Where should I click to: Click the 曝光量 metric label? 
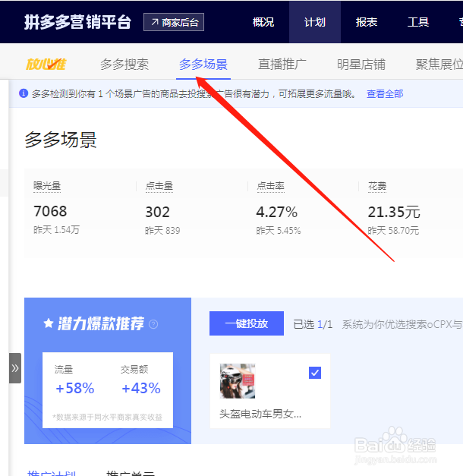[47, 186]
